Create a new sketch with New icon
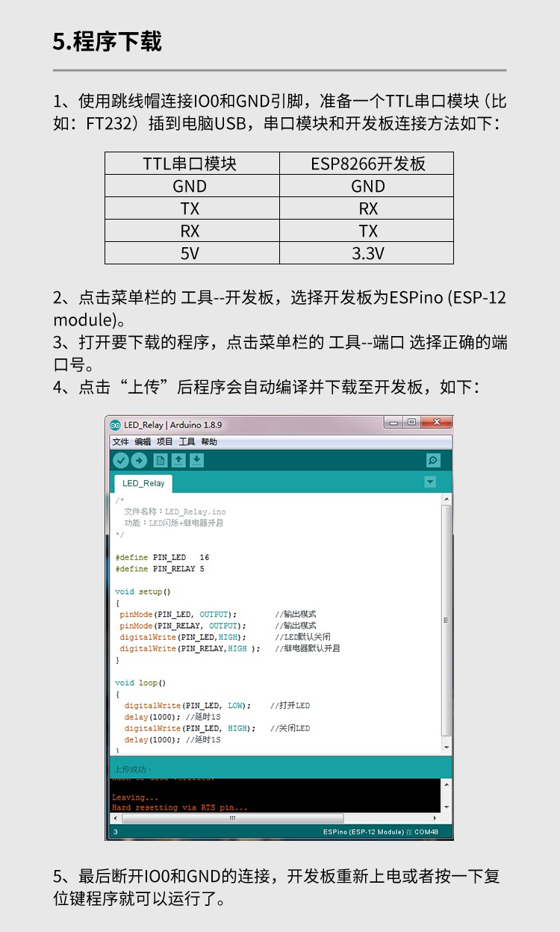 [x=160, y=461]
